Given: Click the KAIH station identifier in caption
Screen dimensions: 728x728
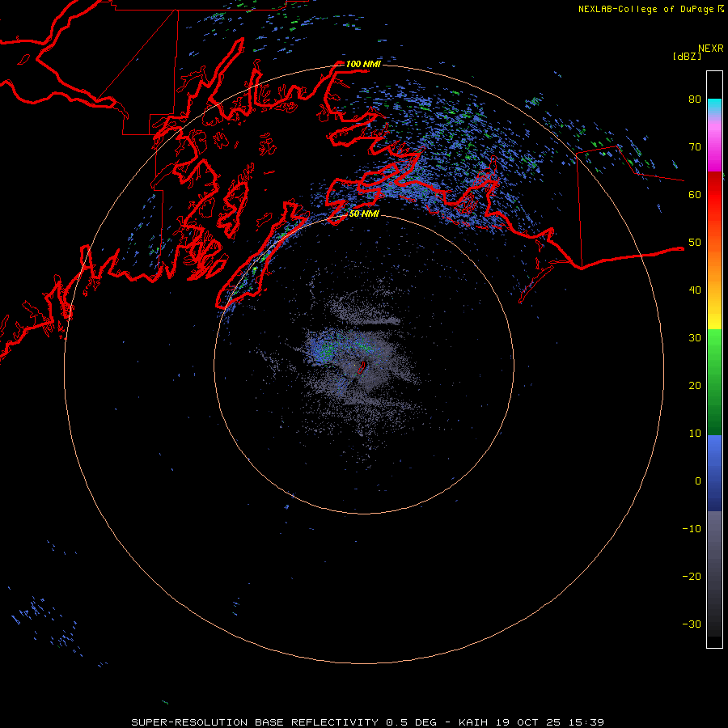Looking at the screenshot, I should pyautogui.click(x=472, y=722).
